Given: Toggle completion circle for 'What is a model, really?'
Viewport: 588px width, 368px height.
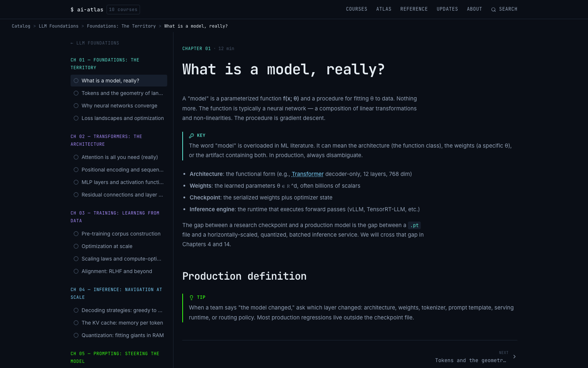Looking at the screenshot, I should coord(76,81).
